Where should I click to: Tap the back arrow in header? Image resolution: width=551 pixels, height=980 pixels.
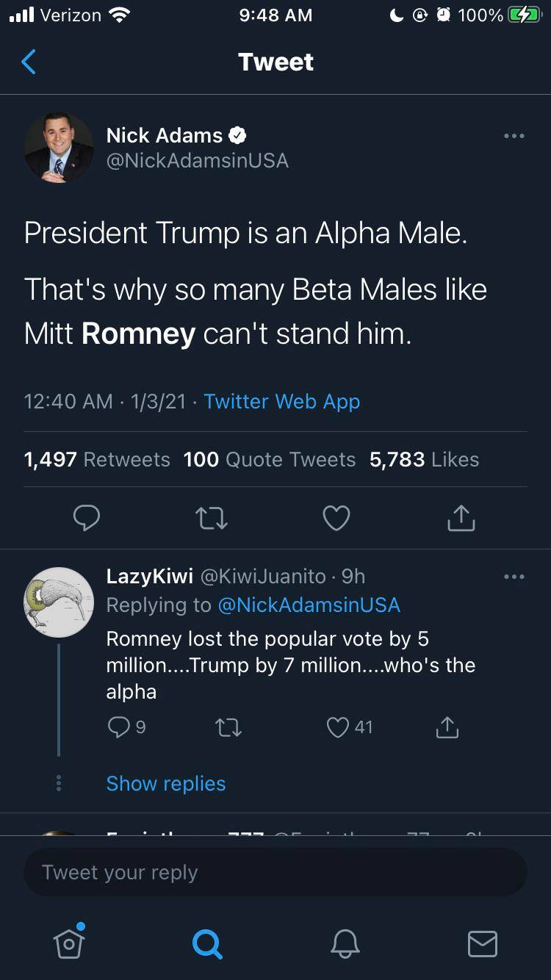tap(29, 62)
